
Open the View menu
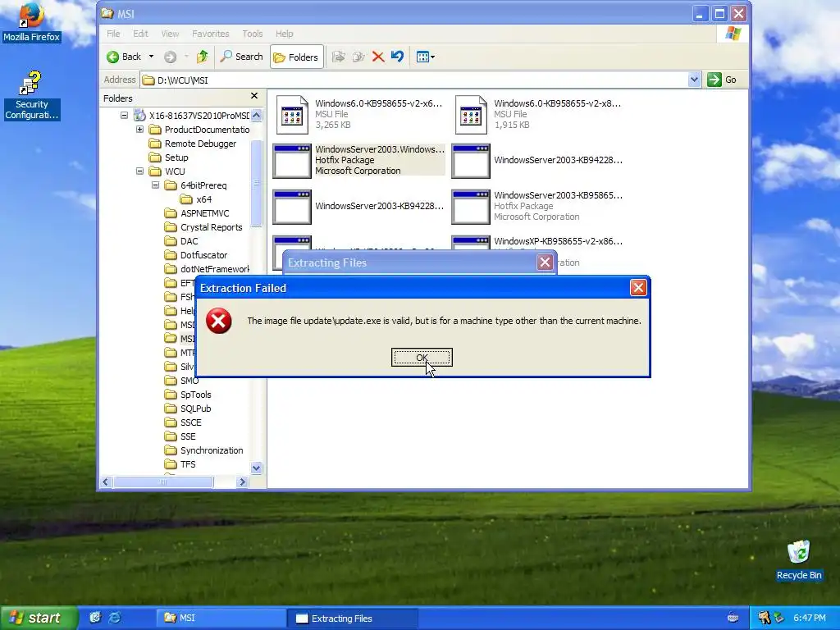pyautogui.click(x=170, y=34)
